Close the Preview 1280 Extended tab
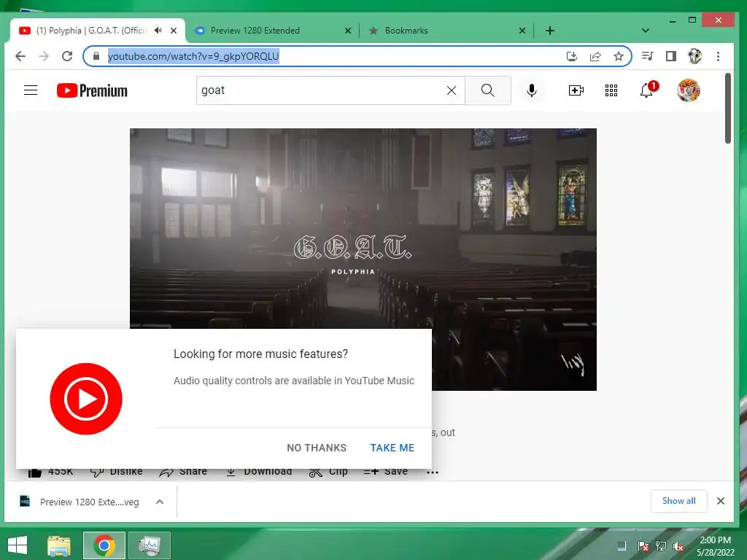 pyautogui.click(x=348, y=31)
